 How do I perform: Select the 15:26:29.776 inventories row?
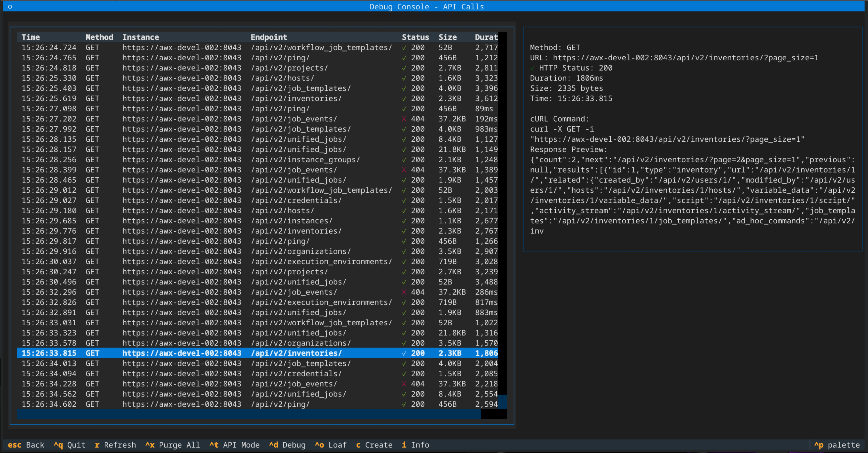[x=257, y=231]
